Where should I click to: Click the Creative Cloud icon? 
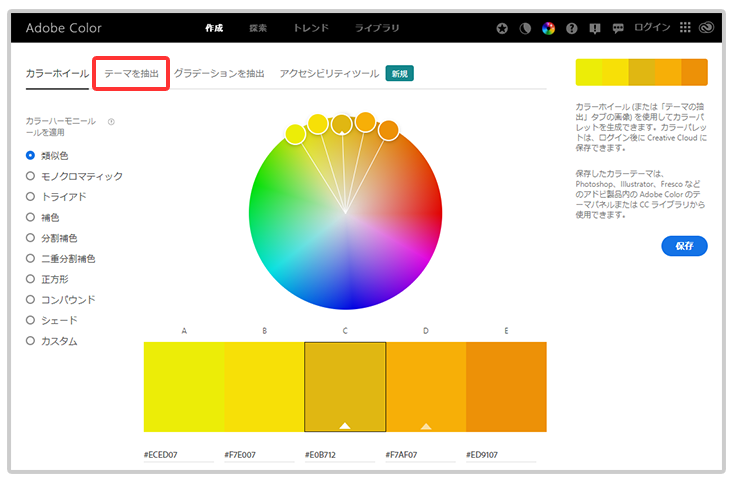point(706,28)
